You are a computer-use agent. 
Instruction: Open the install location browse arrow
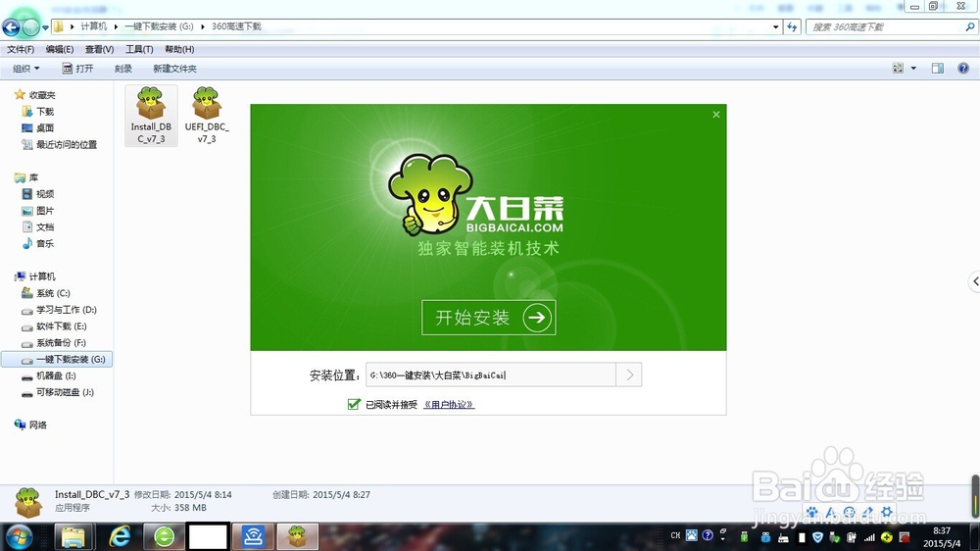(x=629, y=375)
